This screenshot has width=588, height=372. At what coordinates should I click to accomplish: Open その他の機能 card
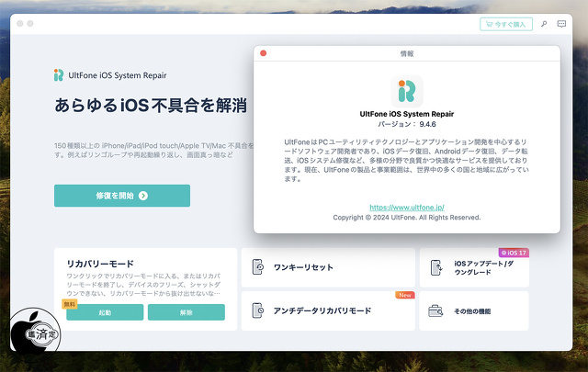coord(474,310)
